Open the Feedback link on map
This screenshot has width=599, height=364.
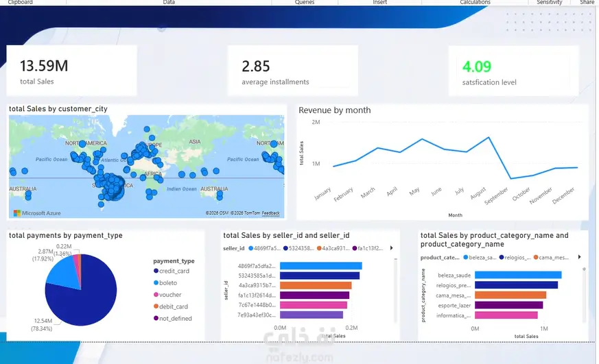coord(271,213)
